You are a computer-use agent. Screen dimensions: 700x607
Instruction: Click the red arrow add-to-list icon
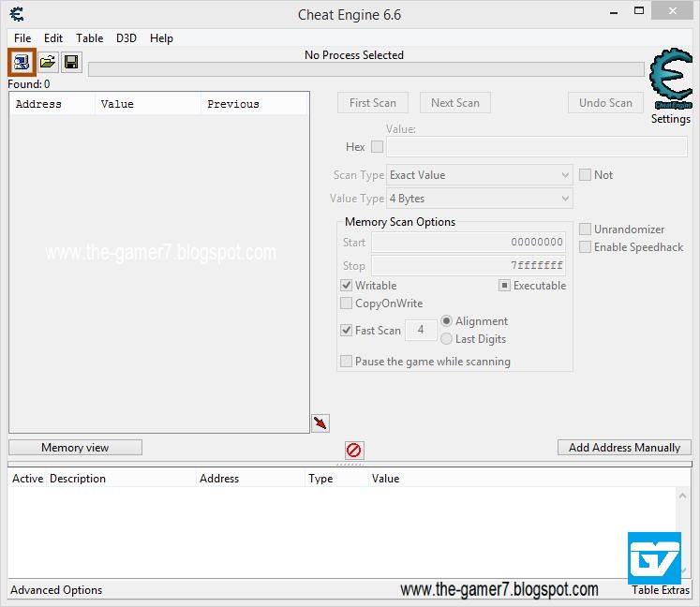(x=320, y=422)
